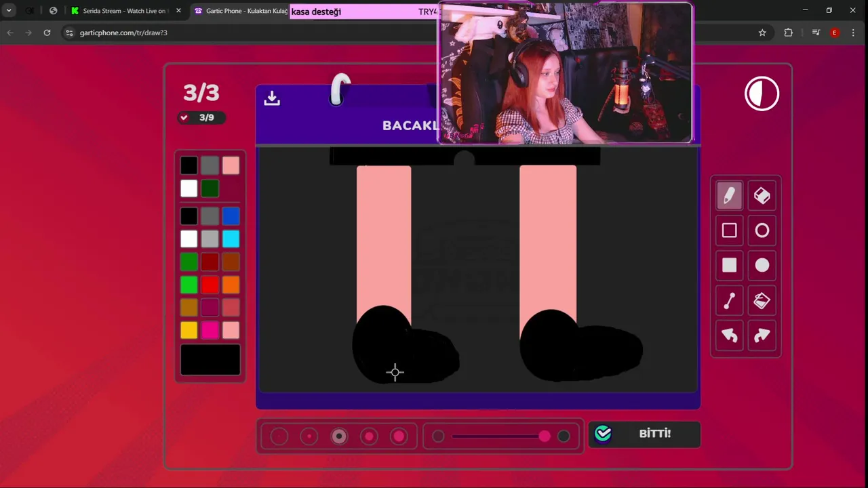Pick the cyan color swatch
The image size is (868, 488).
pos(231,239)
